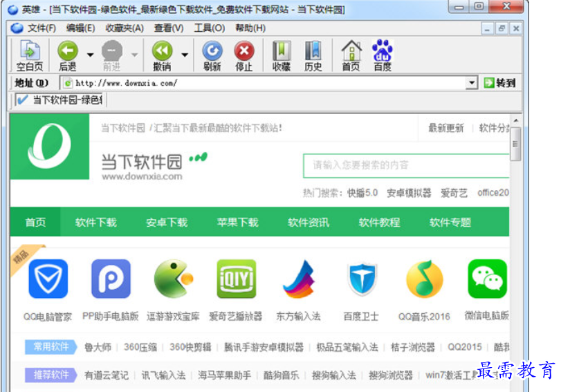Open 安卓下载 nav item
Image resolution: width=561 pixels, height=392 pixels.
click(x=167, y=222)
